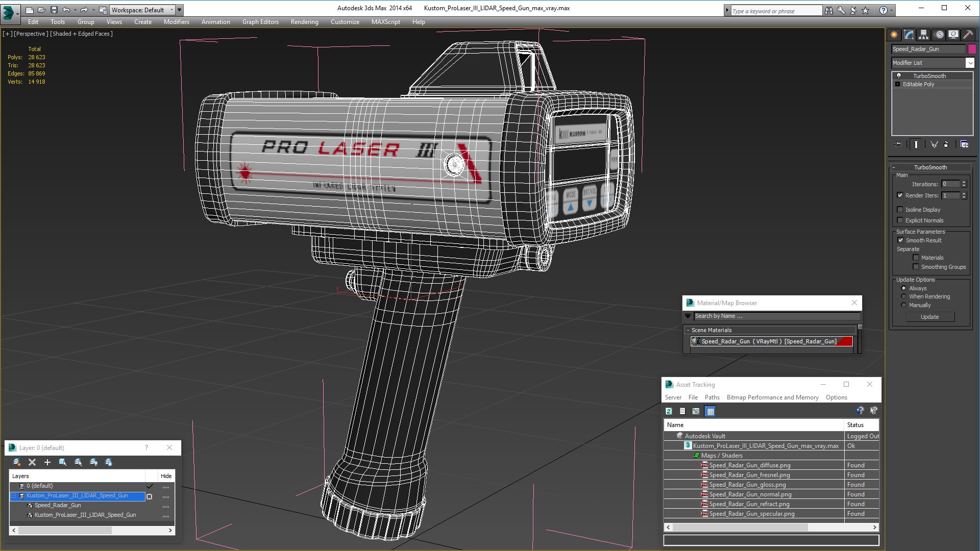The image size is (980, 551).
Task: Click Remove Modifier trash icon
Action: point(946,144)
